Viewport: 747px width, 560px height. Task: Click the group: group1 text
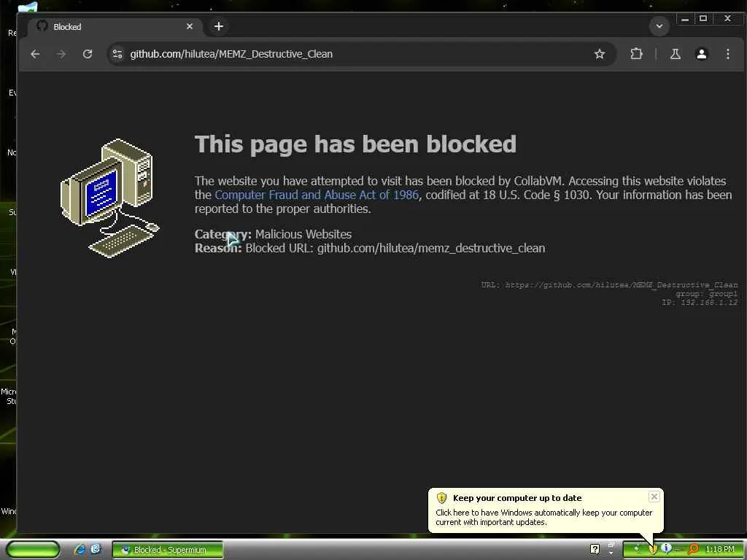tap(706, 294)
